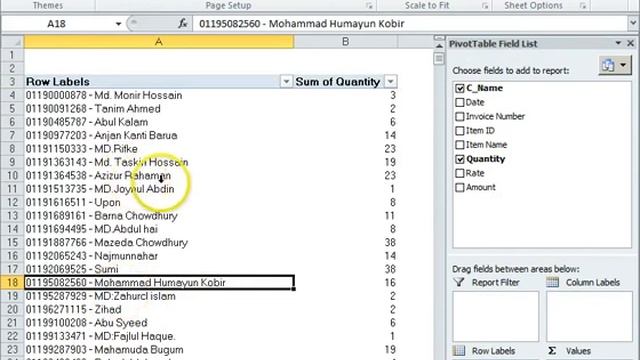Select cell "01190977203 - Anjan Kanti Barua"
640x360 pixels.
159,135
